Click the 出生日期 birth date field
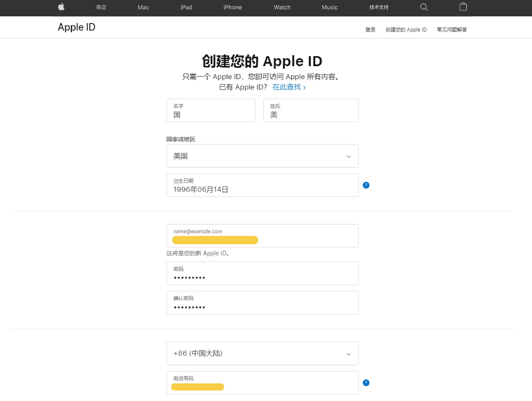The height and width of the screenshot is (401, 532). [262, 185]
